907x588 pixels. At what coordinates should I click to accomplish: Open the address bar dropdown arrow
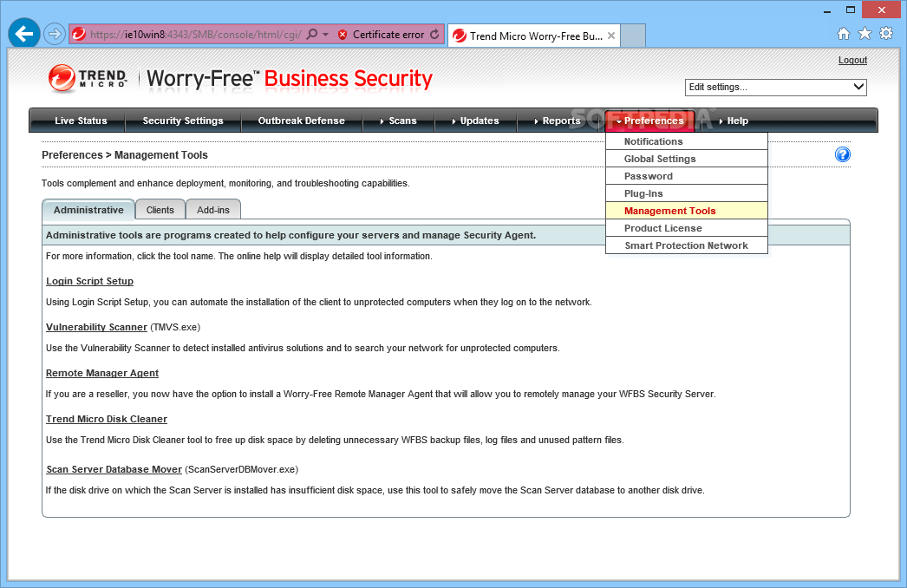326,35
